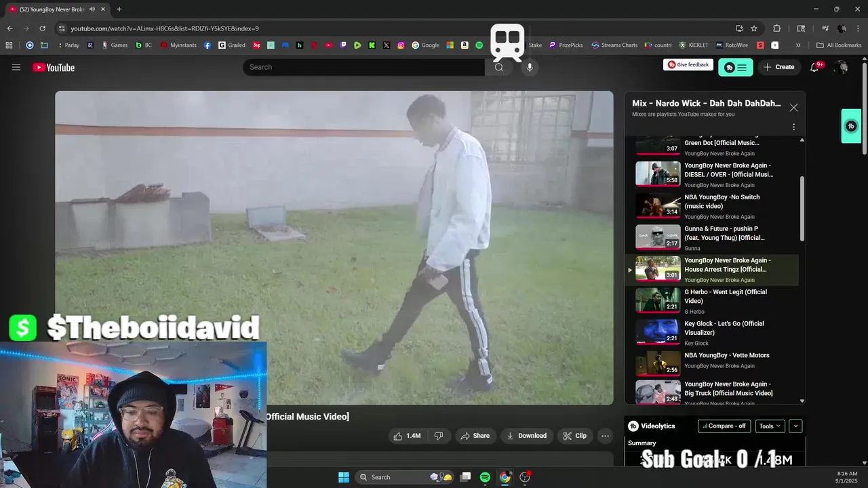868x488 pixels.
Task: Open the Myinstants bookmark
Action: 178,45
